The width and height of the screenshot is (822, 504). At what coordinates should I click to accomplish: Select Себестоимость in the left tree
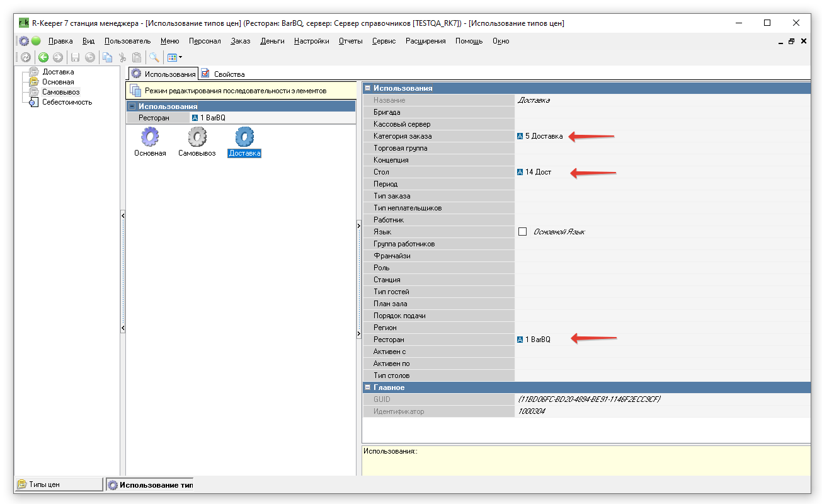point(67,102)
